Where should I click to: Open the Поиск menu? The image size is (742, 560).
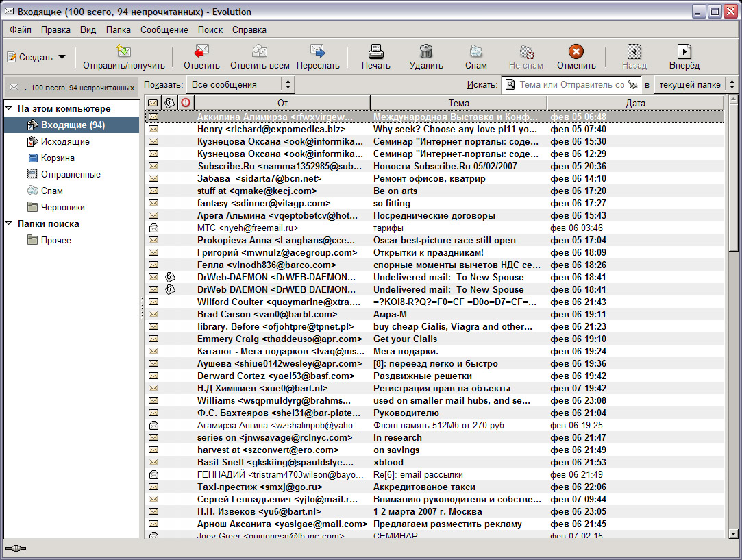pyautogui.click(x=210, y=30)
